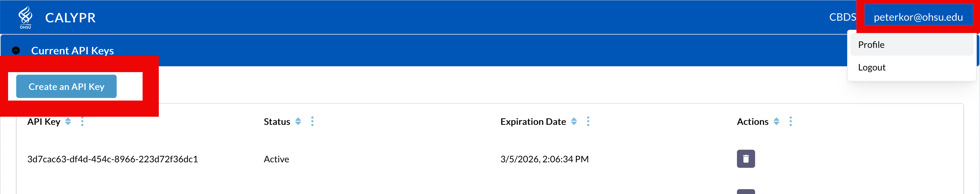Collapse the Current API Keys section

16,50
